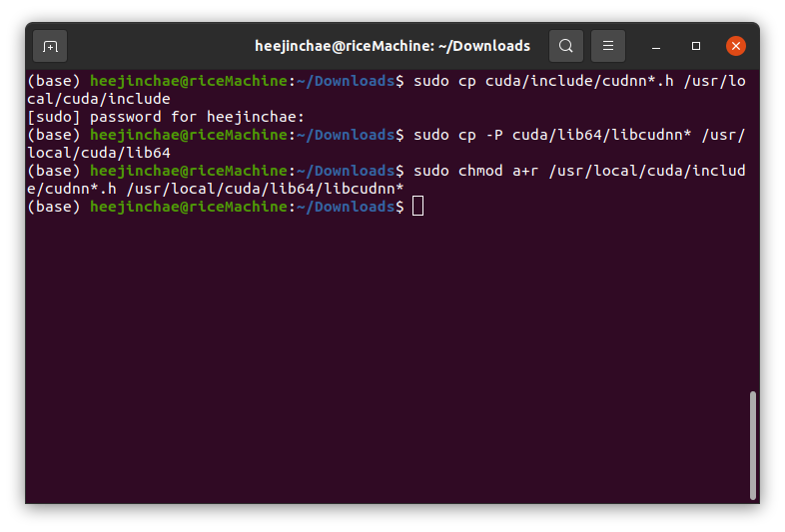Open a new terminal tab
The width and height of the screenshot is (785, 532).
coord(50,46)
